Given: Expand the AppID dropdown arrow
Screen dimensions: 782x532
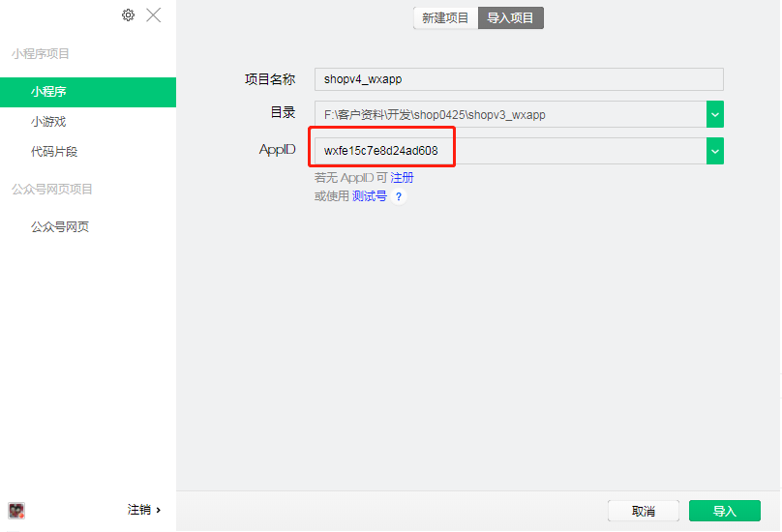Looking at the screenshot, I should coord(714,151).
